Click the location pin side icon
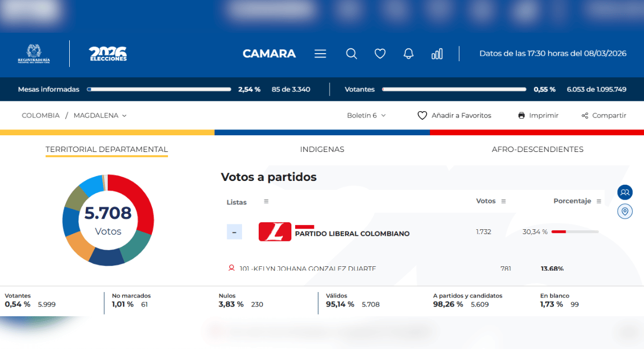This screenshot has height=349, width=644. coord(625,212)
